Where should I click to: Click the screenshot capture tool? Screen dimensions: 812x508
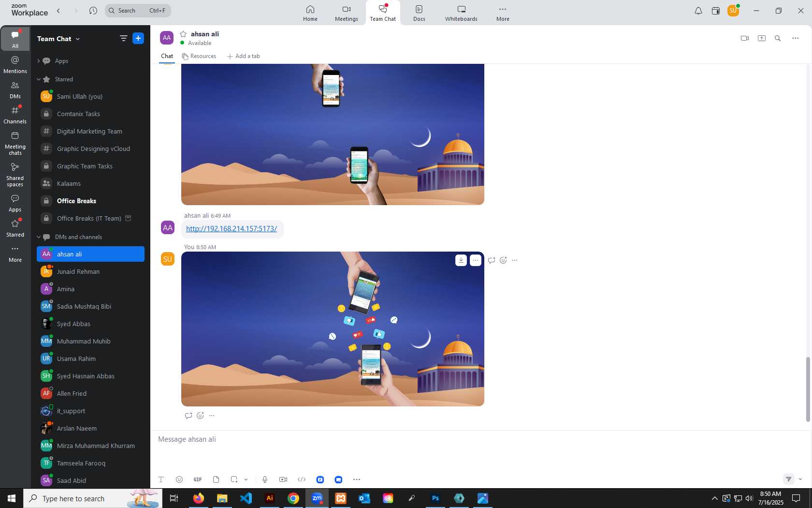pyautogui.click(x=234, y=479)
